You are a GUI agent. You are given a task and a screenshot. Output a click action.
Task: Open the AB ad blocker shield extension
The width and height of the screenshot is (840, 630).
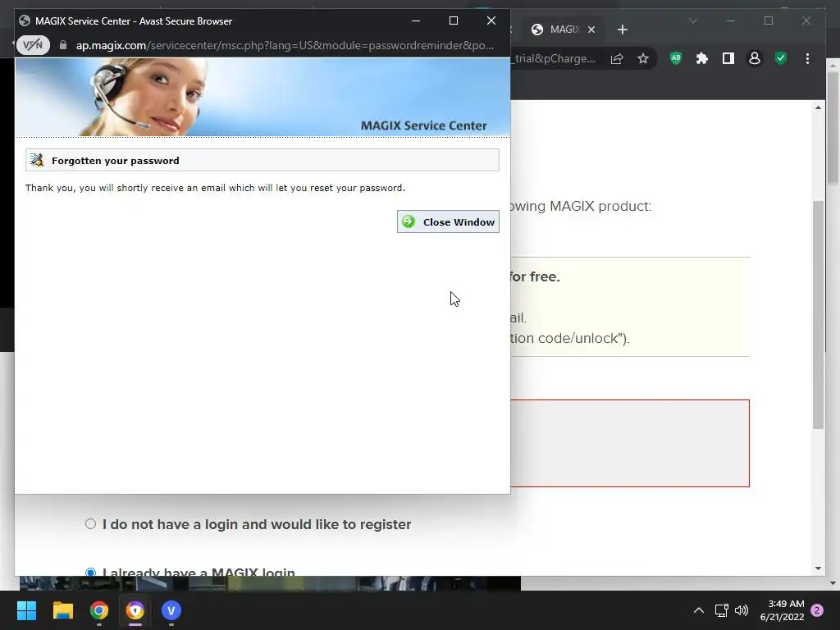pyautogui.click(x=676, y=58)
